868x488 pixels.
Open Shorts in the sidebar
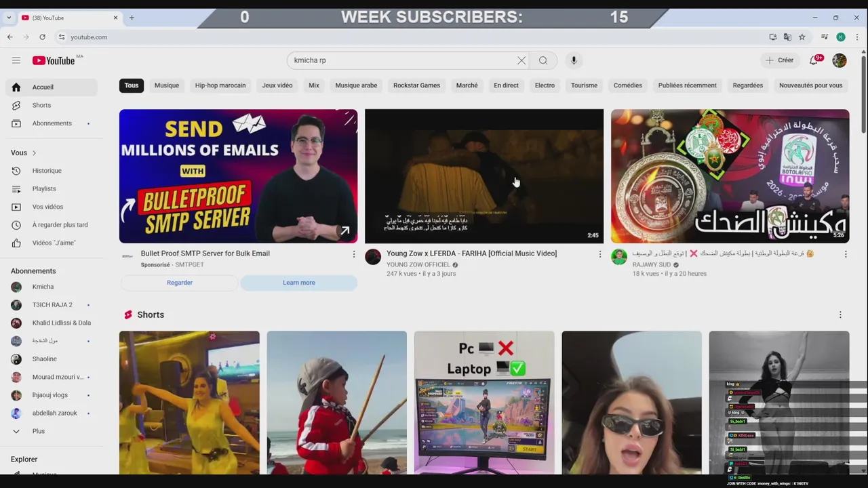(52, 105)
